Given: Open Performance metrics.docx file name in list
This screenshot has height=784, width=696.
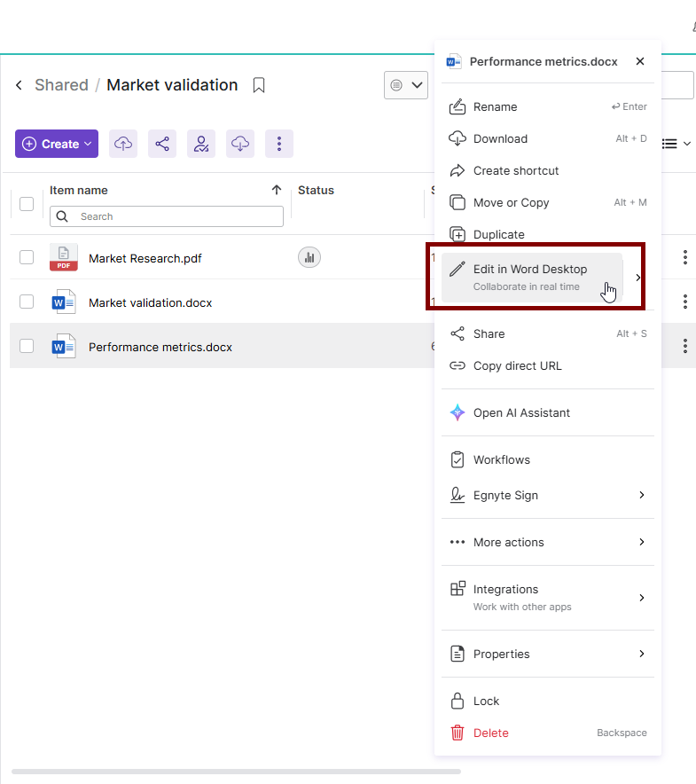Looking at the screenshot, I should (x=160, y=347).
